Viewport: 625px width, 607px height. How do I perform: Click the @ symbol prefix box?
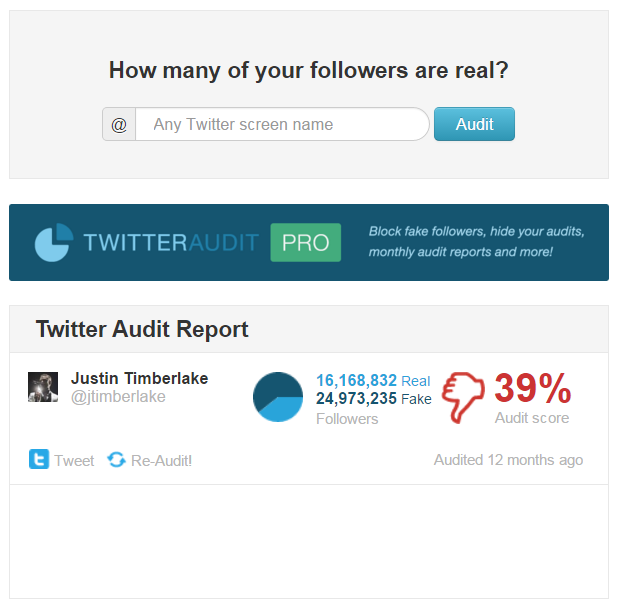coord(119,124)
